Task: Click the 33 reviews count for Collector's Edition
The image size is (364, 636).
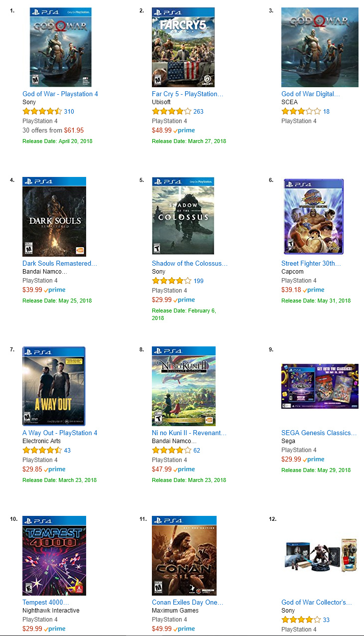Action: point(326,620)
